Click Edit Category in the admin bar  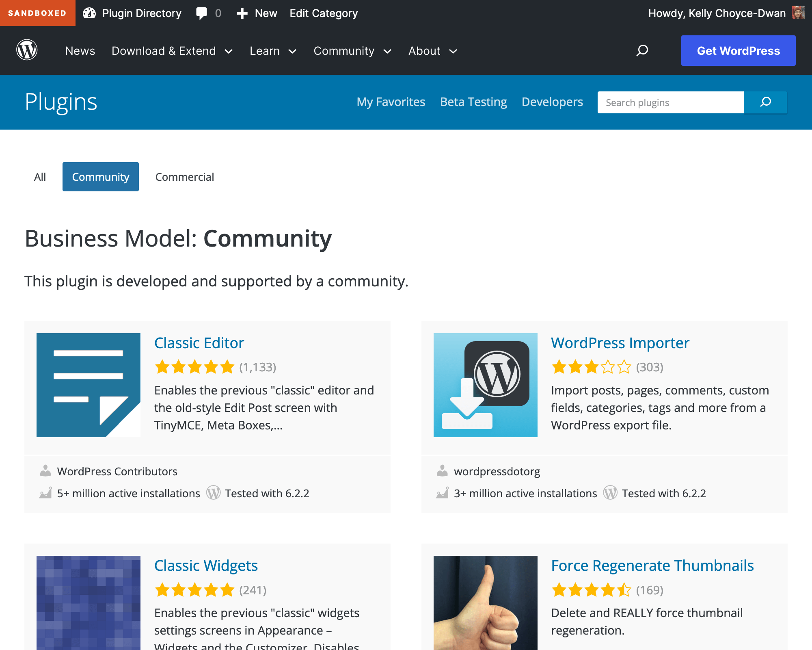tap(324, 13)
